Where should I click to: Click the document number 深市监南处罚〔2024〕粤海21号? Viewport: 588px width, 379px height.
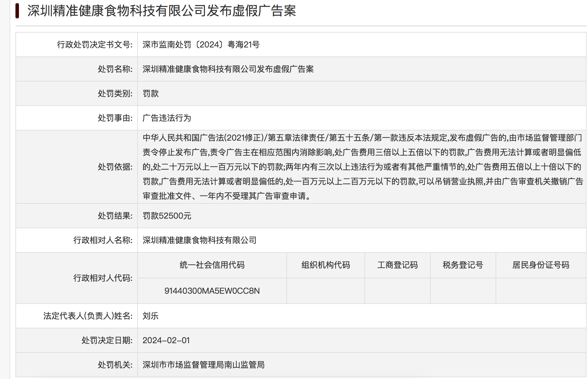pyautogui.click(x=201, y=45)
